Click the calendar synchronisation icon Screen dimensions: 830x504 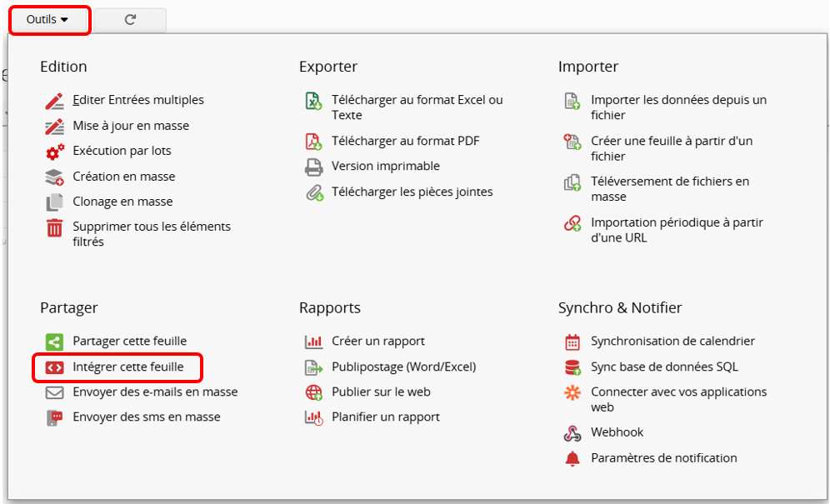(572, 342)
